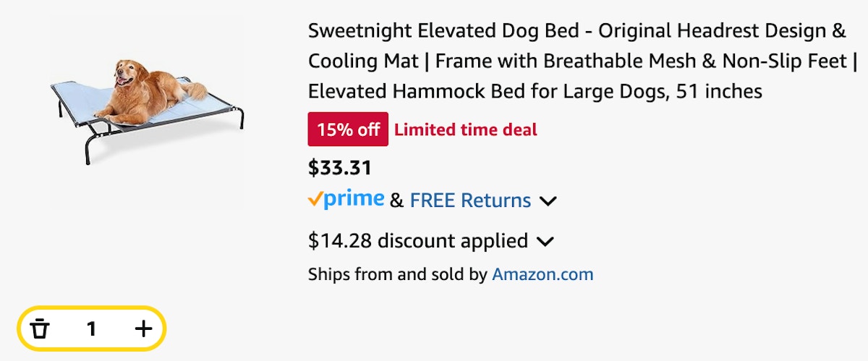Click the orange Prime checkmark icon

[x=315, y=199]
